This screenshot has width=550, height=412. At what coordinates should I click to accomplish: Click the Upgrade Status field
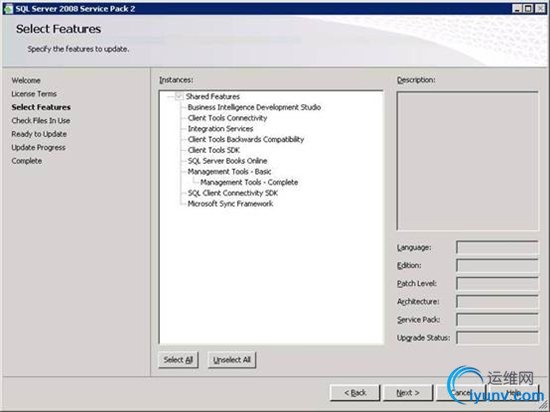pos(497,338)
